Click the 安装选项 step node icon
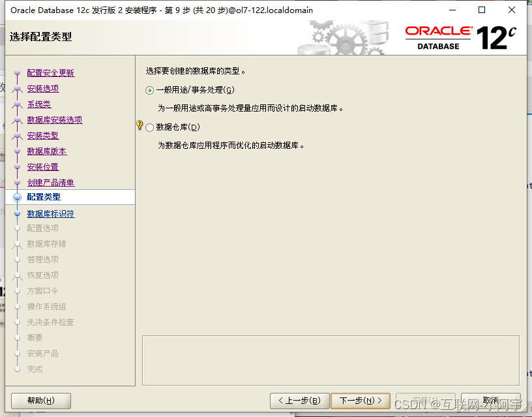Screen dimensions: 532x417 tap(18, 88)
